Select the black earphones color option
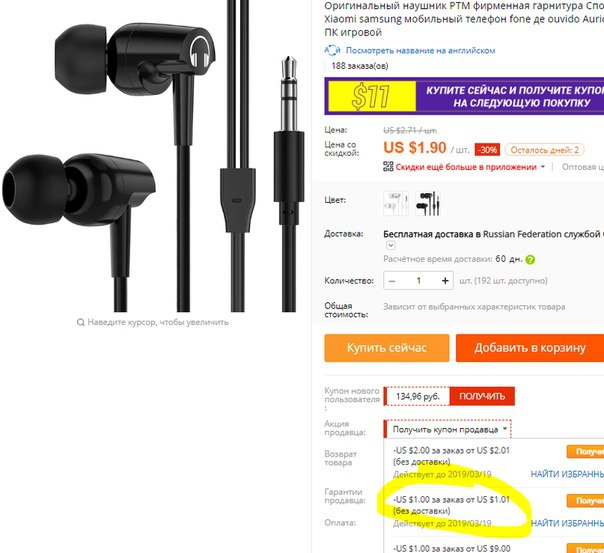This screenshot has height=553, width=604. [x=428, y=203]
